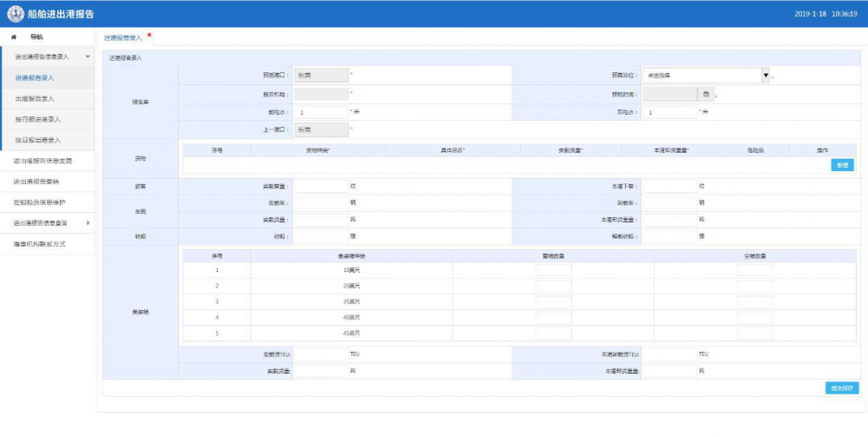Open 在船船员信息维护 menu item
The height and width of the screenshot is (437, 868).
click(x=39, y=202)
